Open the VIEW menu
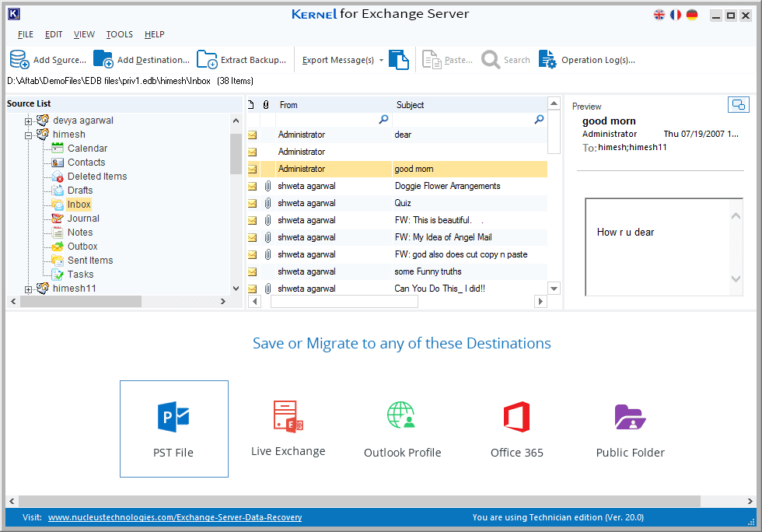 point(84,34)
